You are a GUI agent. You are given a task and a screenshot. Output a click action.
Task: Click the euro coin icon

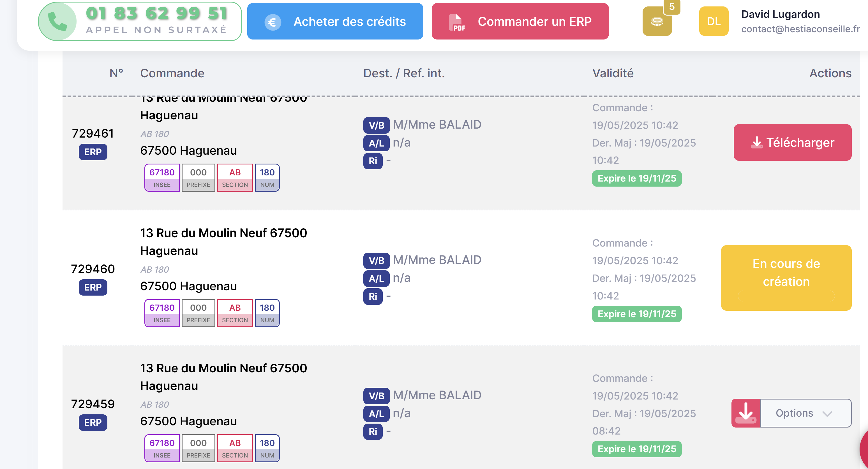pos(272,22)
